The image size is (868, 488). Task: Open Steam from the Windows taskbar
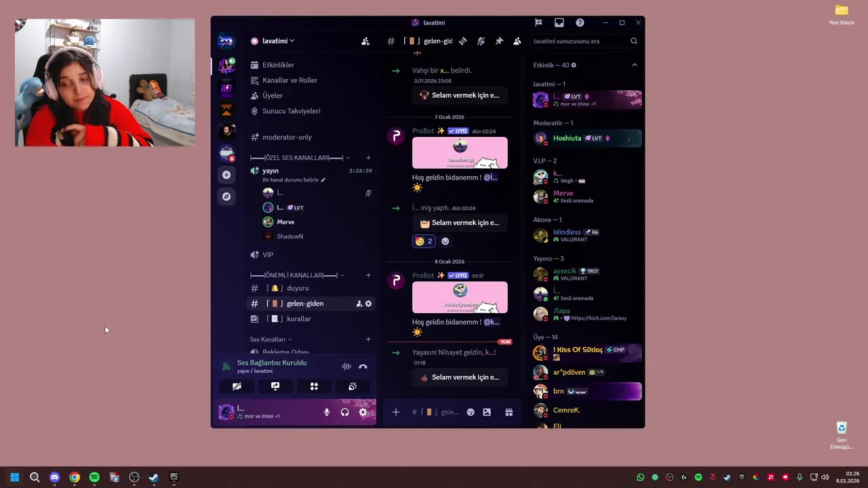[x=154, y=477]
